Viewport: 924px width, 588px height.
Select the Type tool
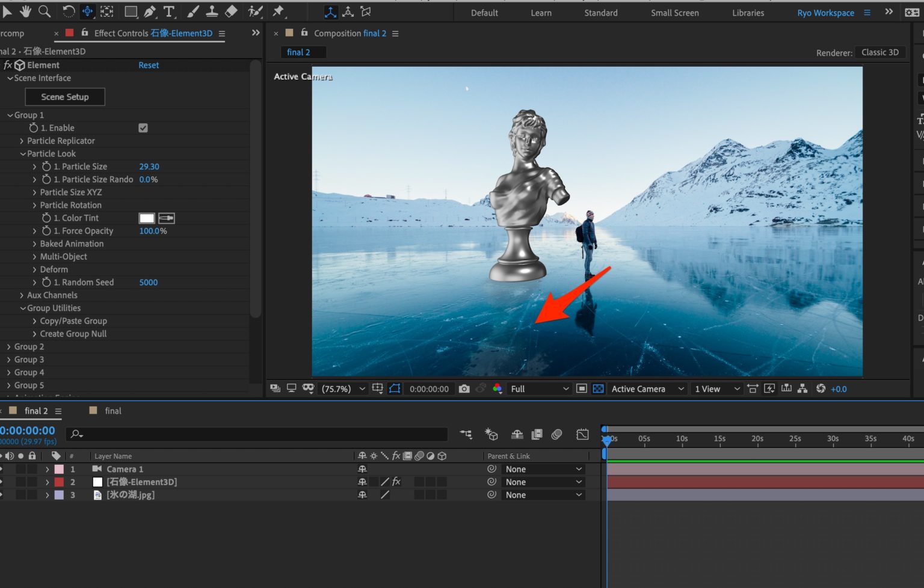(168, 11)
